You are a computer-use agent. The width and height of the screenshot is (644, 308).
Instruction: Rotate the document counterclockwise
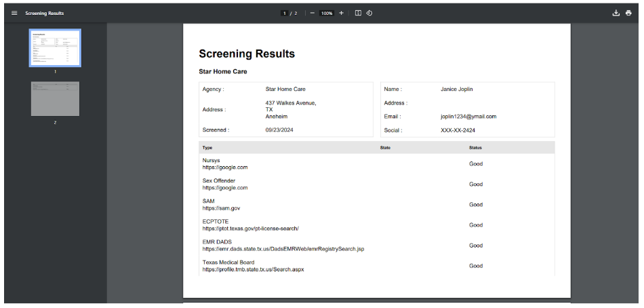click(369, 13)
